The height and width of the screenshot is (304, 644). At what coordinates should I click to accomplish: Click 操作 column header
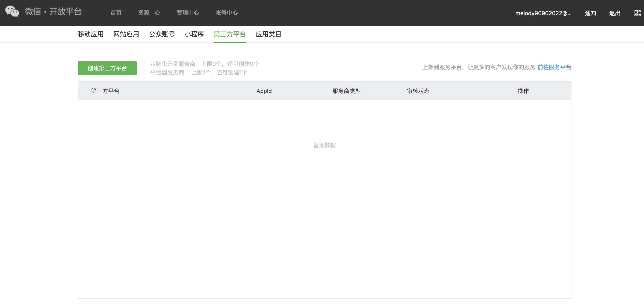point(523,91)
